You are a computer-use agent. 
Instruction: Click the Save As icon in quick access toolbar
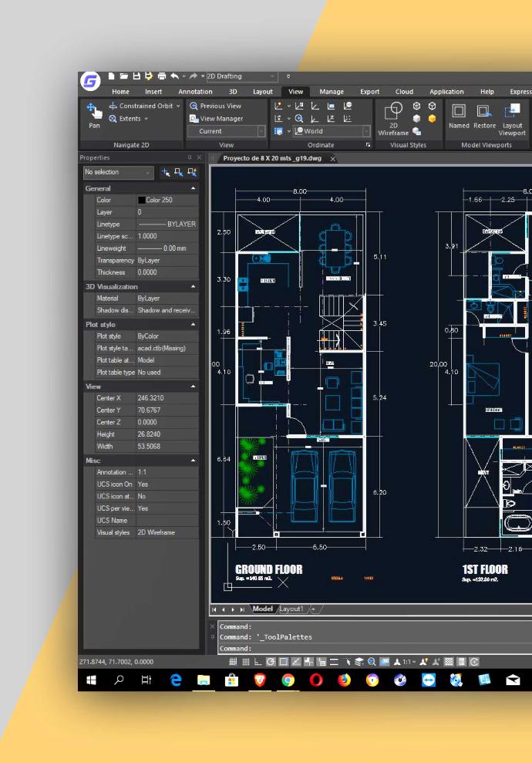tap(149, 76)
